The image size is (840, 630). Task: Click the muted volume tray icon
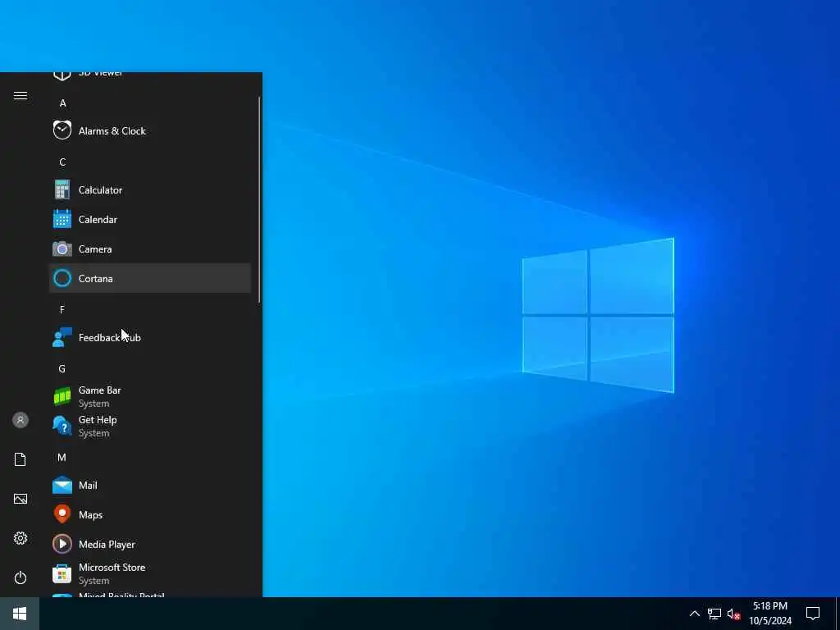pos(733,614)
